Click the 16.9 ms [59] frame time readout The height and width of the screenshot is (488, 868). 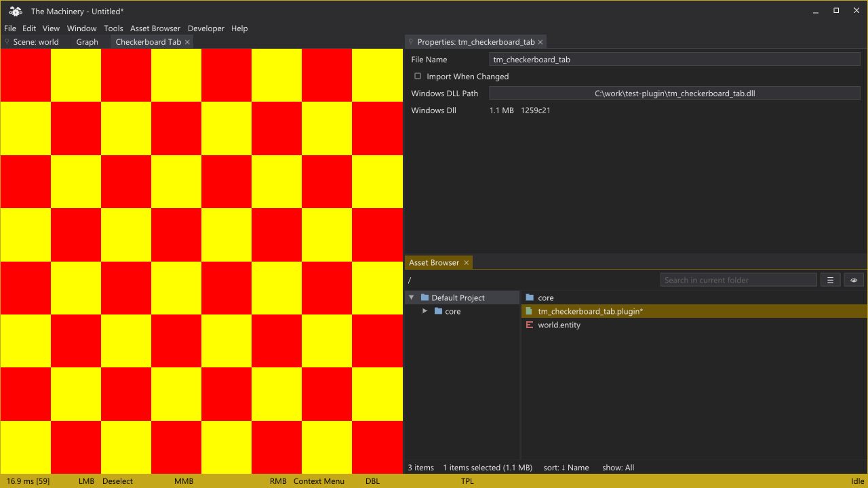pyautogui.click(x=28, y=481)
